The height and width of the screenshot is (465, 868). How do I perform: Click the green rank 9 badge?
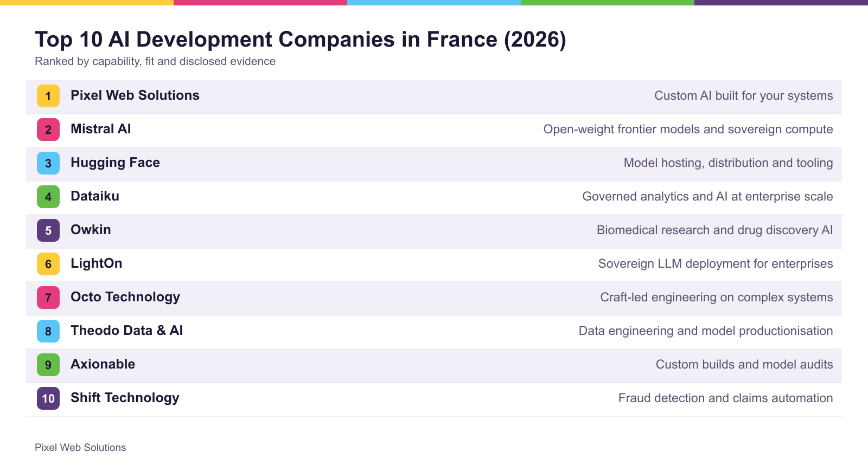(48, 365)
